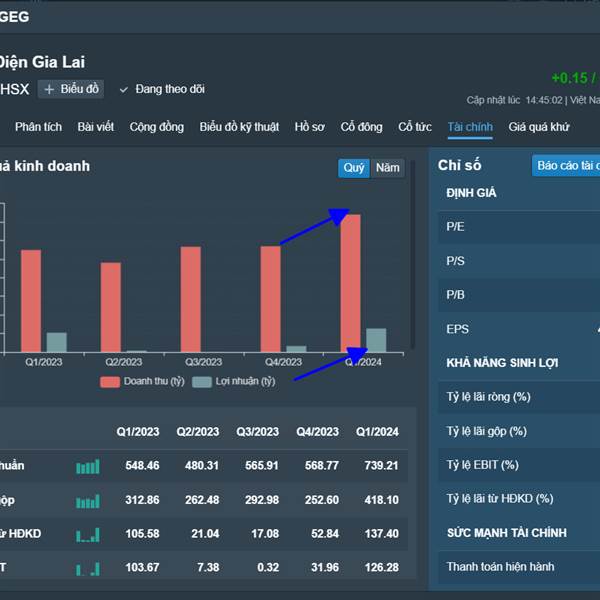Select the P/E valuation row

tap(519, 227)
